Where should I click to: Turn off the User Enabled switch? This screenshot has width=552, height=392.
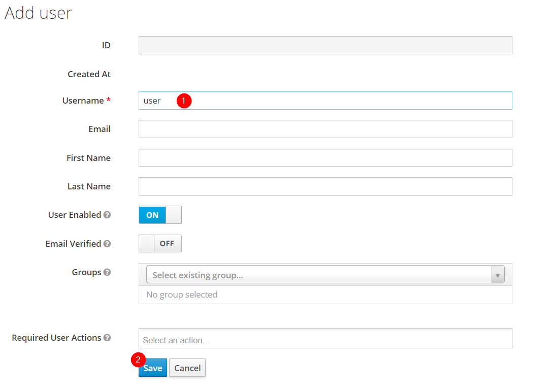click(x=160, y=215)
